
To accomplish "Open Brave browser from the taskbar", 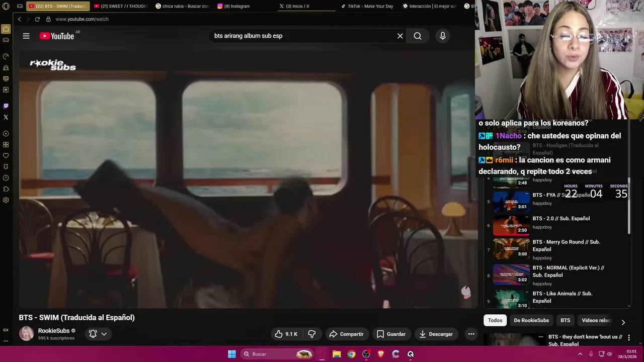I will pos(381,354).
